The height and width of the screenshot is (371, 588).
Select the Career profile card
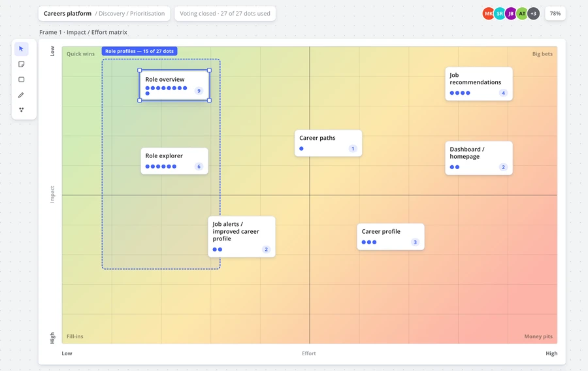coord(391,237)
